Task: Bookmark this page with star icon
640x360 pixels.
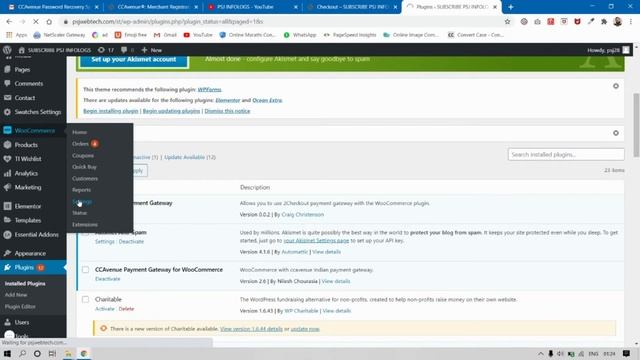Action: [507, 22]
